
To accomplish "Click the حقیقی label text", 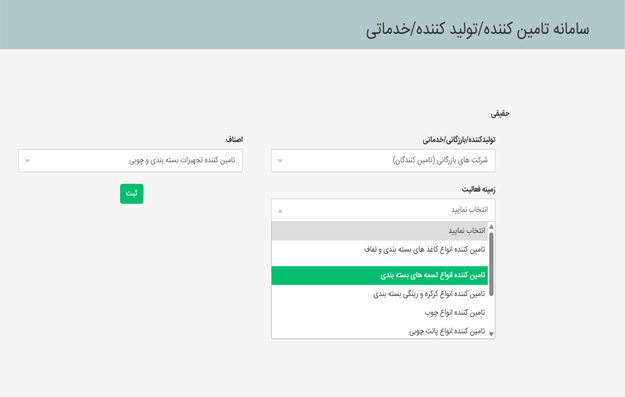I will coord(500,114).
